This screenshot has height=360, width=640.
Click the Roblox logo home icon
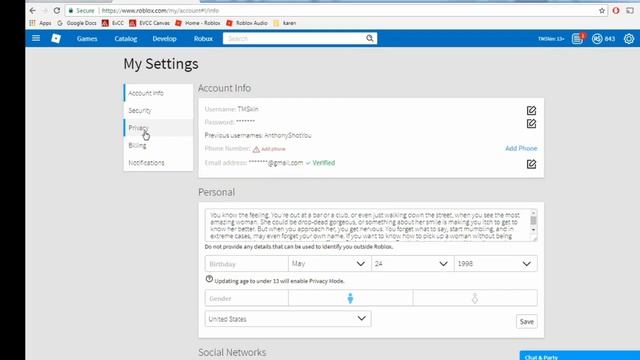tap(56, 38)
